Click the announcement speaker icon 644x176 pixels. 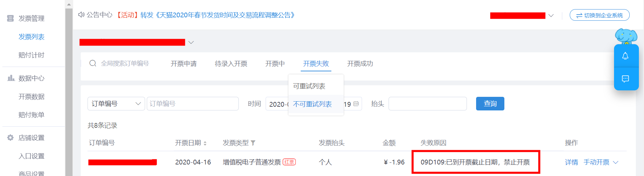coord(81,15)
